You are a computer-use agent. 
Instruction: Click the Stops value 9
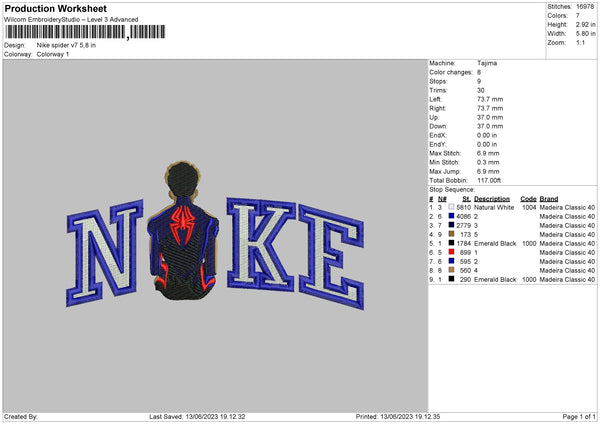click(x=479, y=81)
